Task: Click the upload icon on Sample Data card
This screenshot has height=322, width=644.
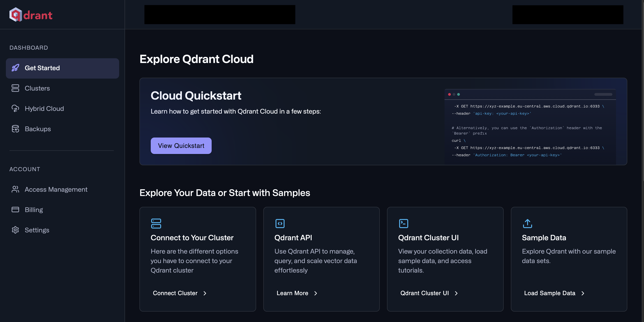Action: coord(527,223)
